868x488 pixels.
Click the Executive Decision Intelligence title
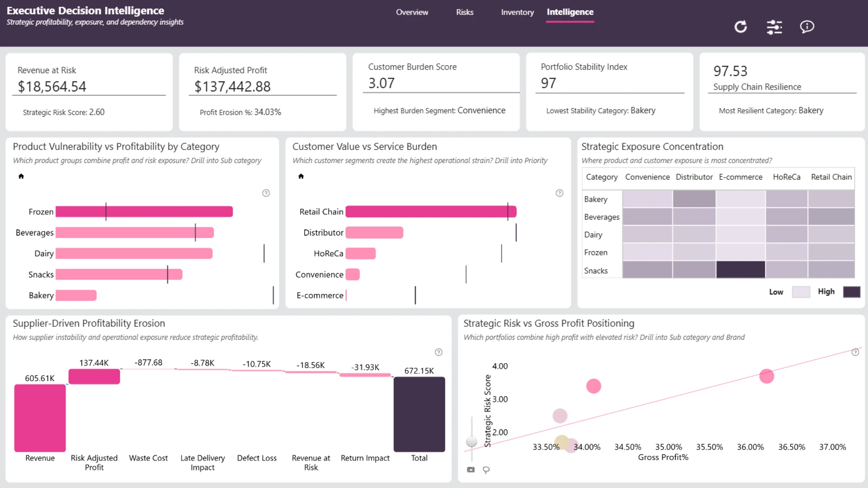[85, 10]
